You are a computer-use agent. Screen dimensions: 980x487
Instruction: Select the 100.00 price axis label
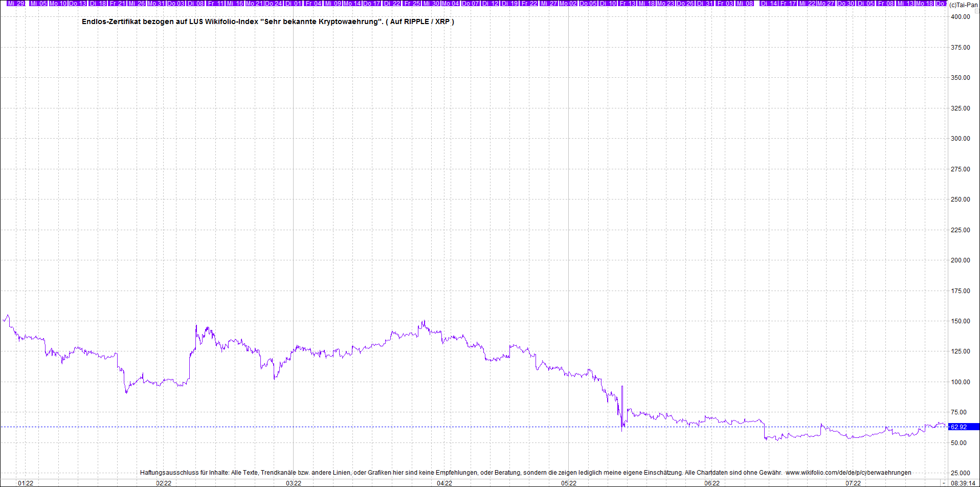click(x=960, y=382)
